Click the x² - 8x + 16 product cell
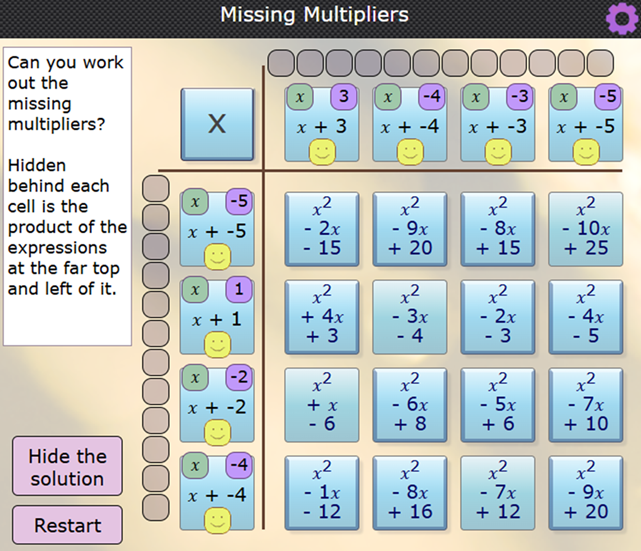This screenshot has width=641, height=551. 409,492
